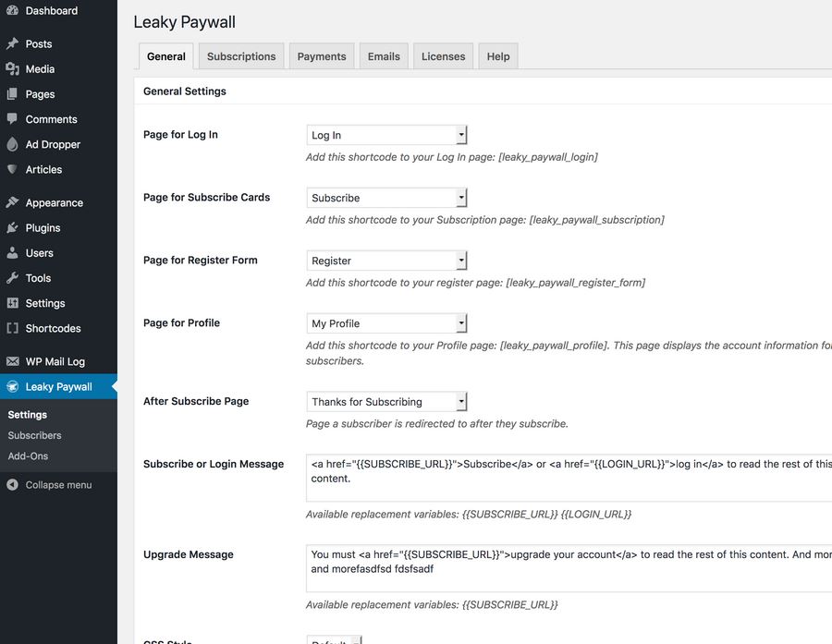Screen dimensions: 832x644
Task: Open the Help tab
Action: [x=498, y=56]
